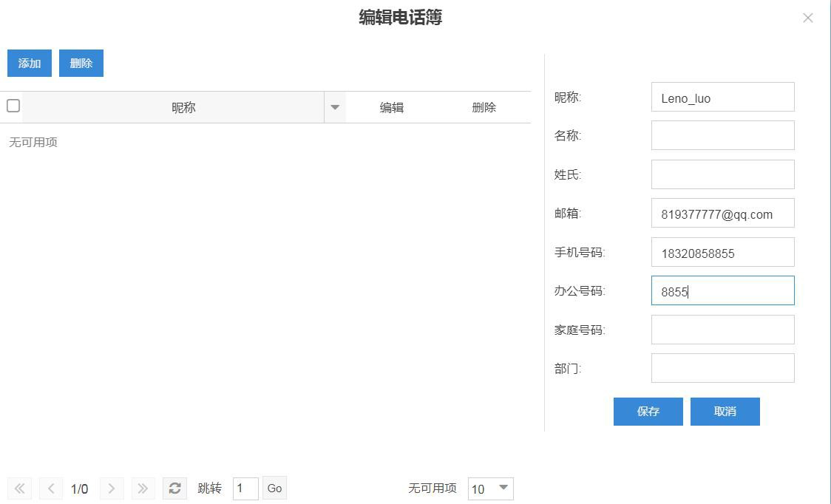Open the page size dropdown showing 10
Image resolution: width=831 pixels, height=504 pixels.
[490, 488]
